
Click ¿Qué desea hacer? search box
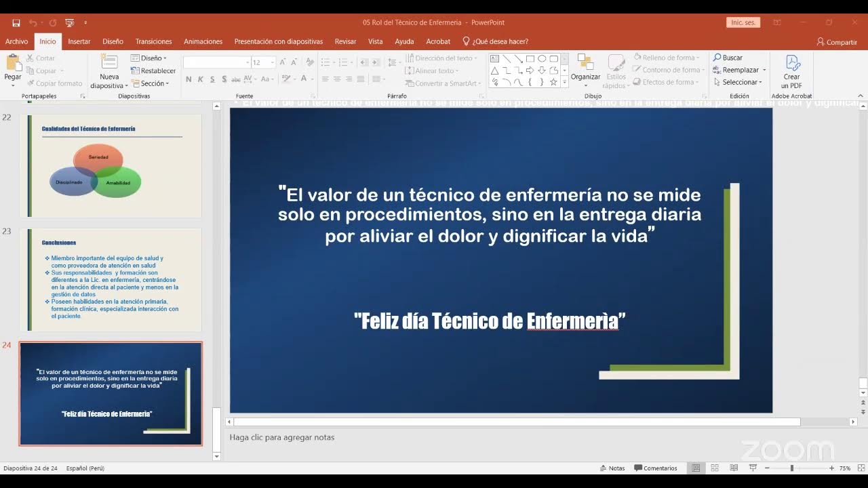point(495,41)
